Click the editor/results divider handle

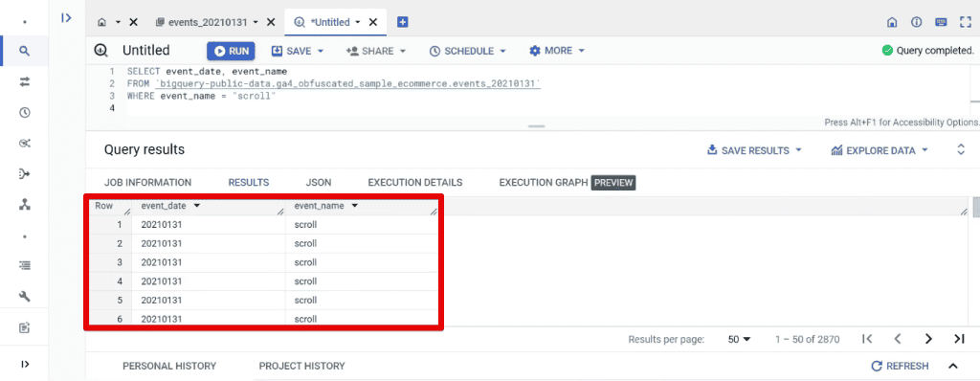coord(537,126)
